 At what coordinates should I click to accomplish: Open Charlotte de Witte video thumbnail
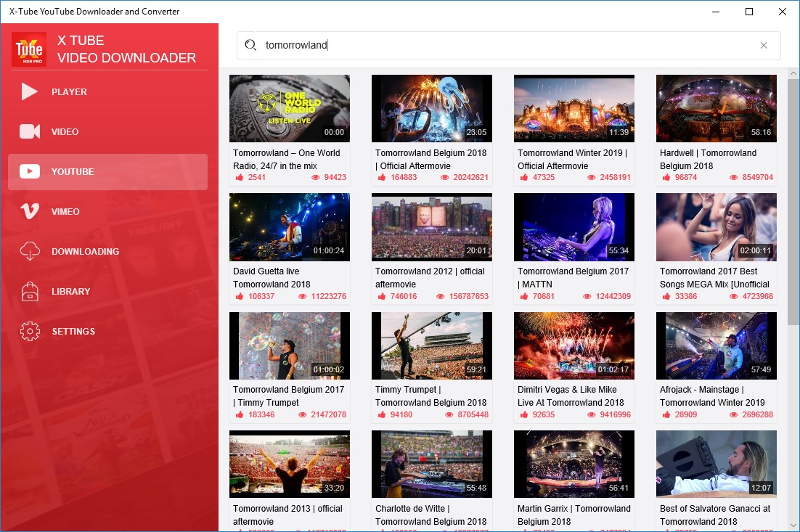pyautogui.click(x=432, y=465)
